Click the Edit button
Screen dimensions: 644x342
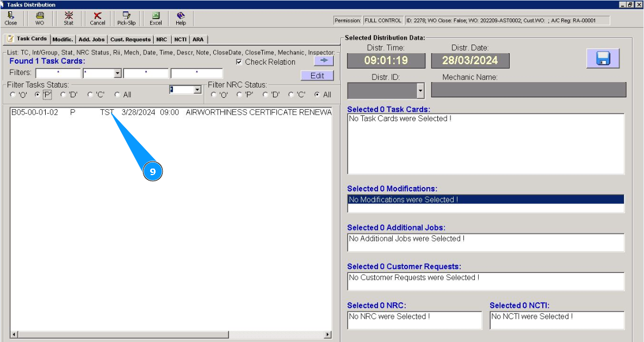317,76
